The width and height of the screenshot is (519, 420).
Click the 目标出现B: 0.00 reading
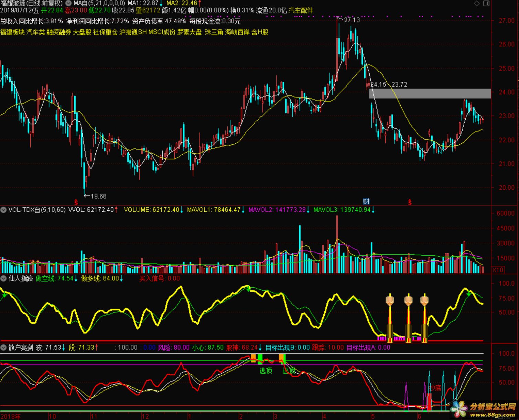288,347
